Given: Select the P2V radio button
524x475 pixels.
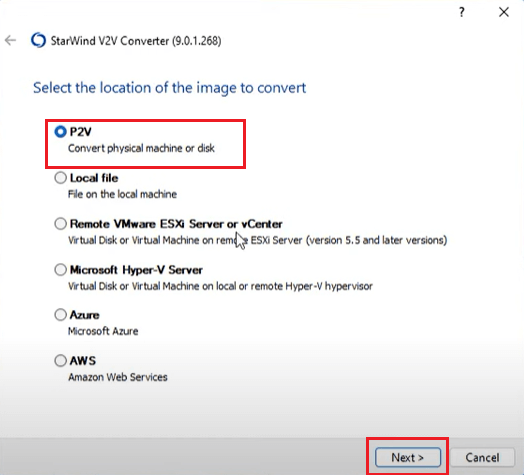Looking at the screenshot, I should 60,132.
